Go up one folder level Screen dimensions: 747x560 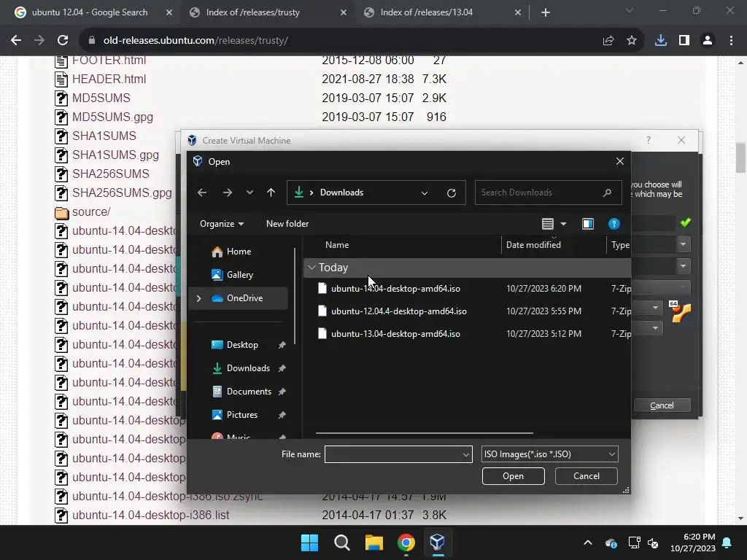tap(271, 192)
